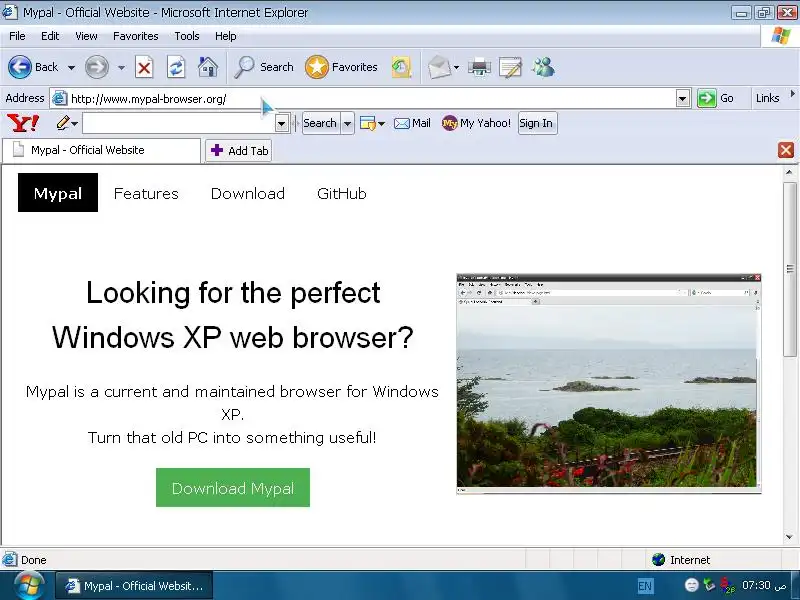Click into the Yahoo search input box

(179, 123)
